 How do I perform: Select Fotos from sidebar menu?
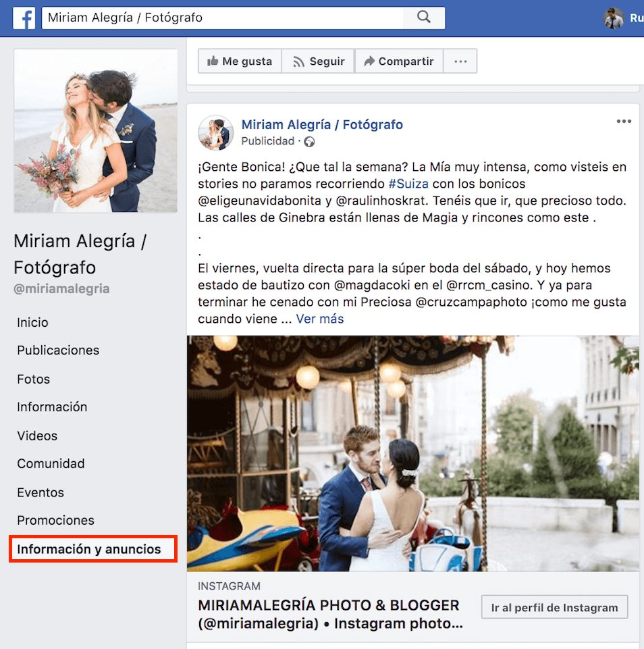click(x=34, y=379)
